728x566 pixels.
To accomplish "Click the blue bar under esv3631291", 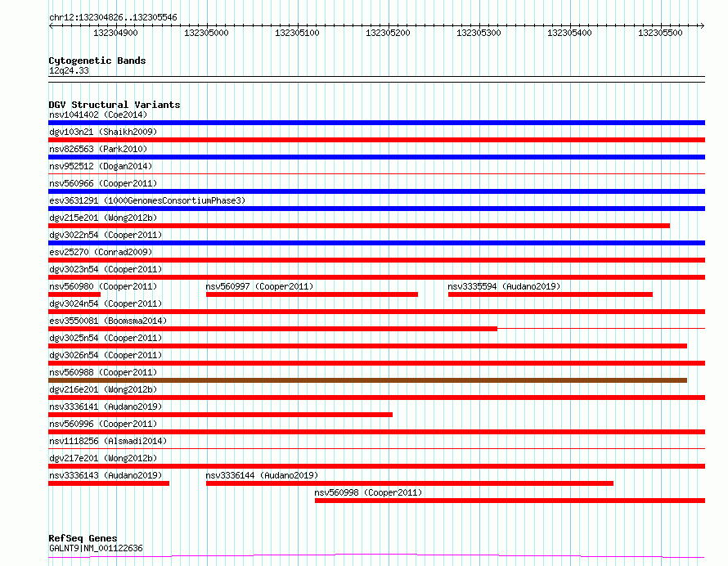I will [x=376, y=209].
